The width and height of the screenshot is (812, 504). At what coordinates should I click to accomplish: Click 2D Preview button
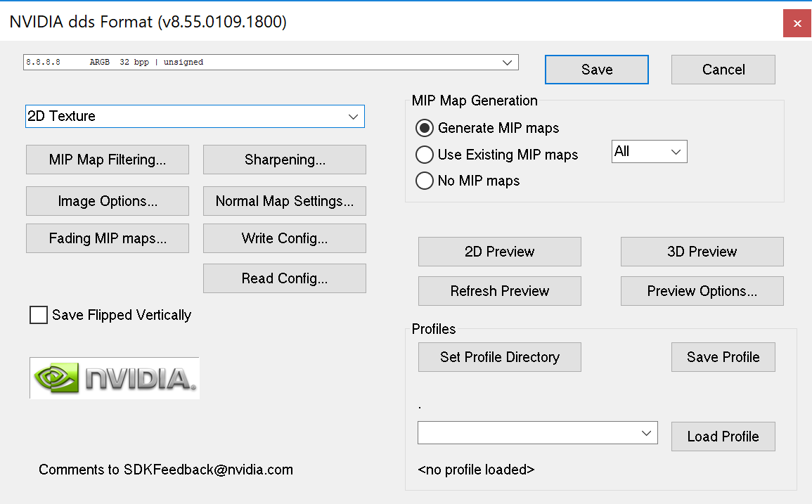point(500,252)
